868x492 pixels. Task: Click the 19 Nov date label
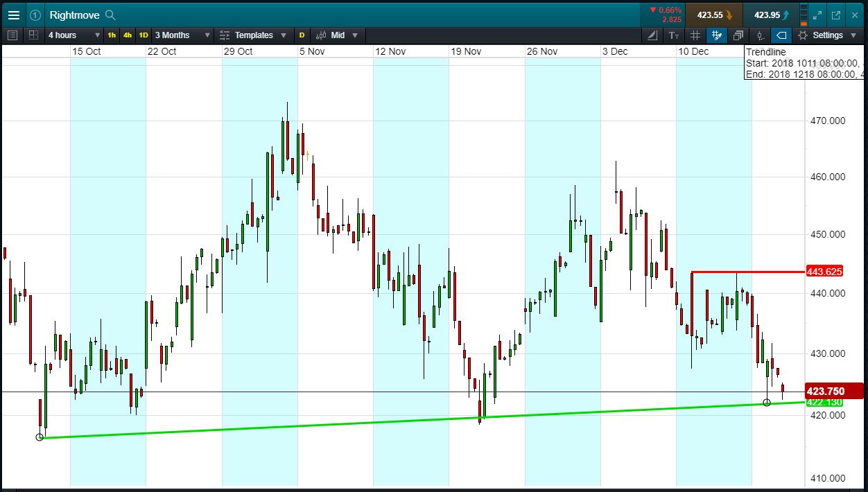466,51
